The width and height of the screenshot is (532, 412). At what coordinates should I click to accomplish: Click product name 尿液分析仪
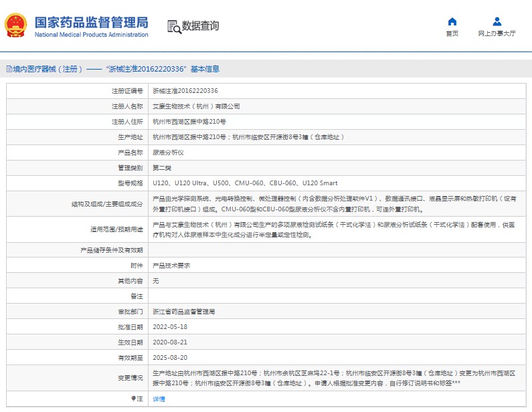pos(168,152)
